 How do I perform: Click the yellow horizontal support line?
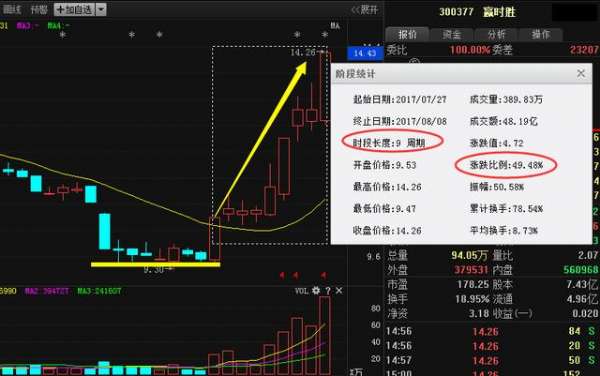click(155, 264)
